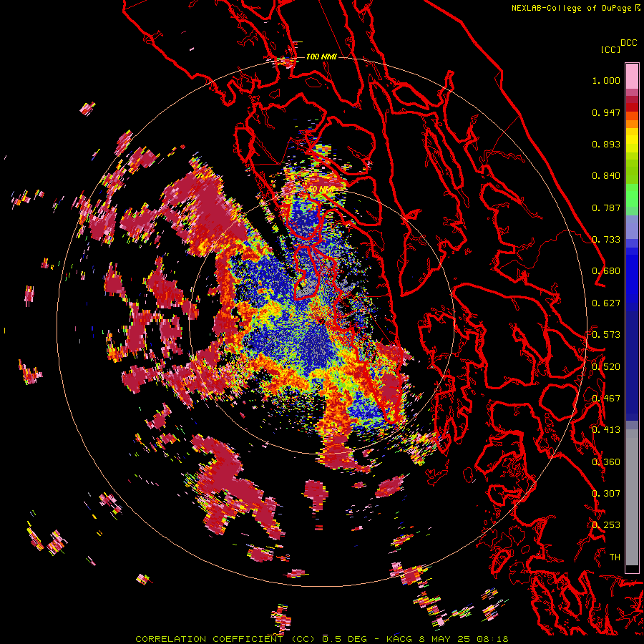Click the KACG station identifier

tap(399, 639)
